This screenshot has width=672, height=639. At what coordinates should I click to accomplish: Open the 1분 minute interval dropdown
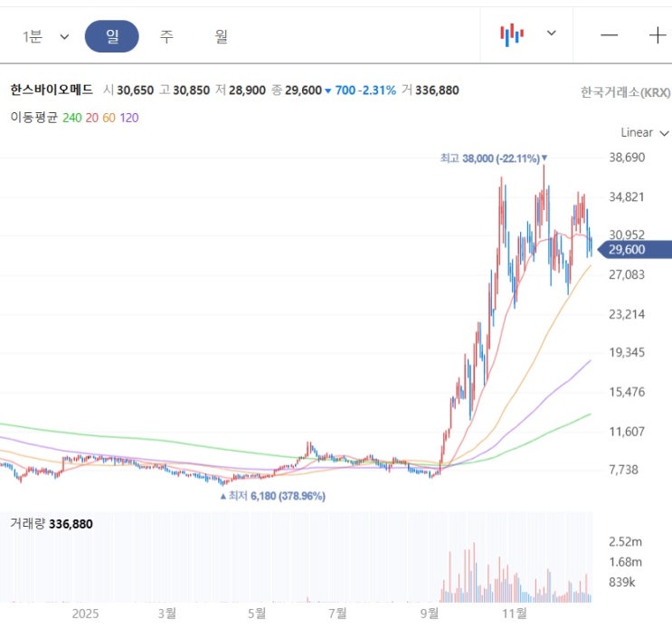45,36
